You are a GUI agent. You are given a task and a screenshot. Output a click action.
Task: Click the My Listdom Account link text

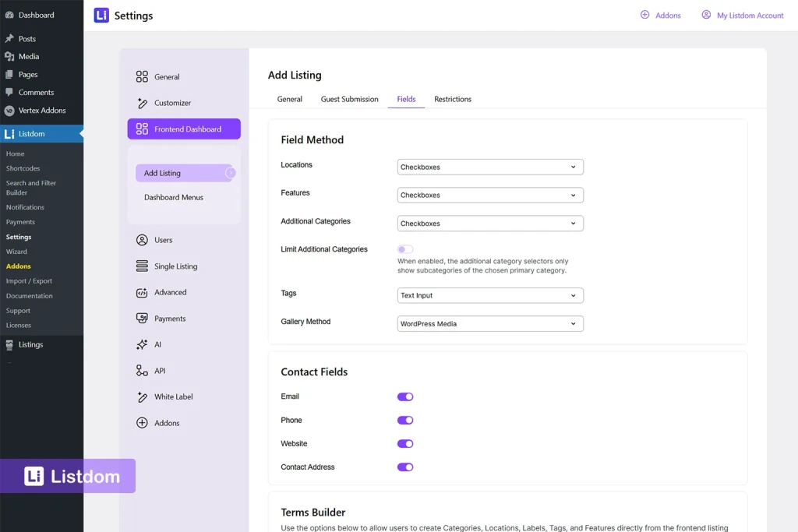750,16
